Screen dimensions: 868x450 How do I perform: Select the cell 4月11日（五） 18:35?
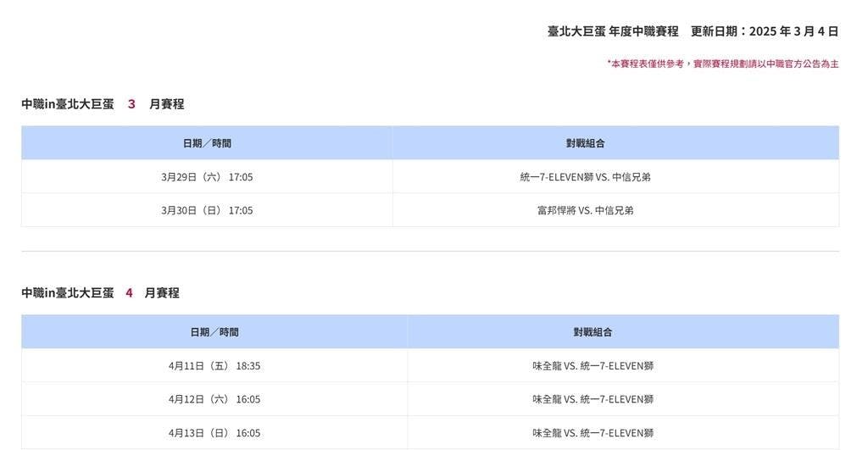(214, 366)
